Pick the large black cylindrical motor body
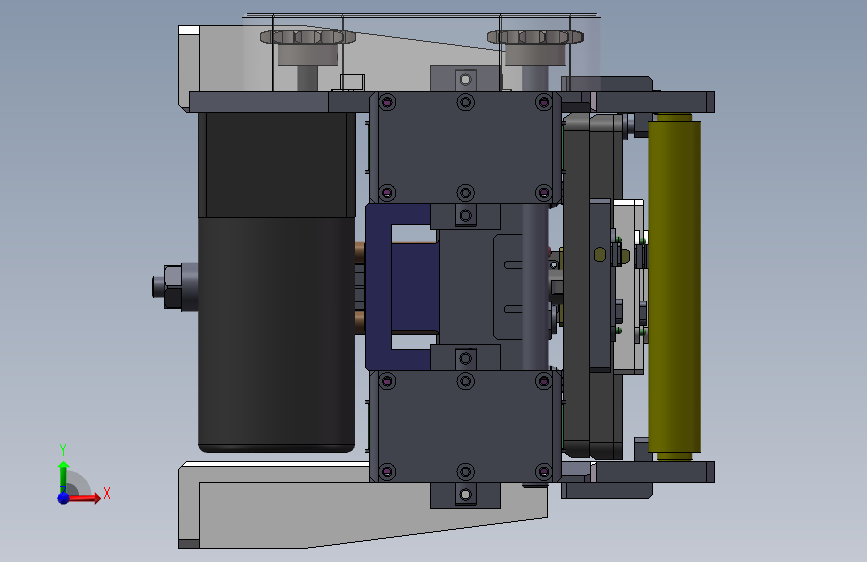The image size is (867, 562). pos(276,335)
